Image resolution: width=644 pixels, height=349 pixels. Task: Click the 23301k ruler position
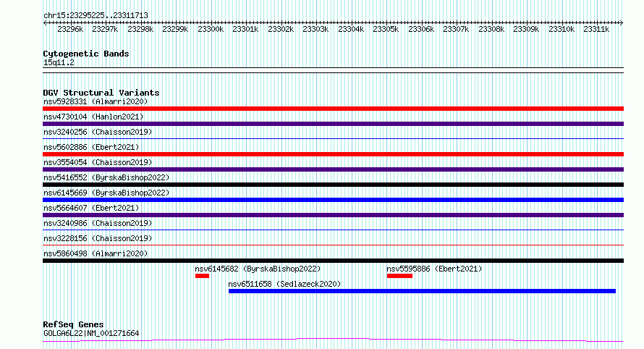pos(245,29)
